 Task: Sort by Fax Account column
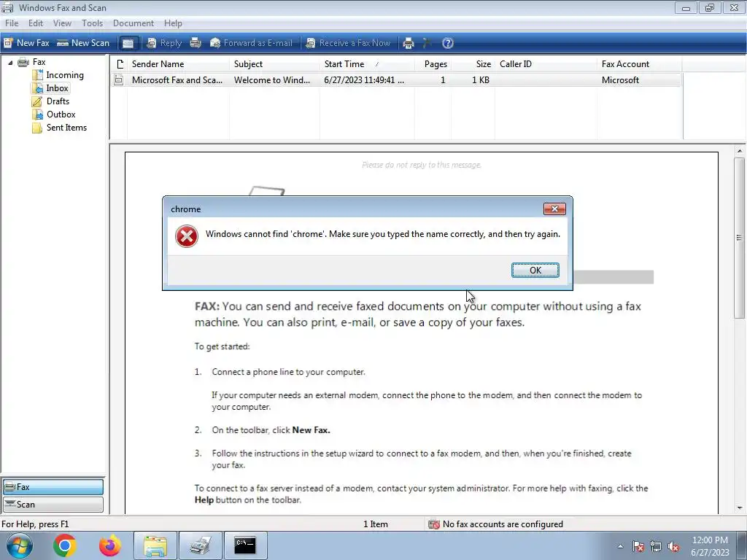click(x=639, y=64)
